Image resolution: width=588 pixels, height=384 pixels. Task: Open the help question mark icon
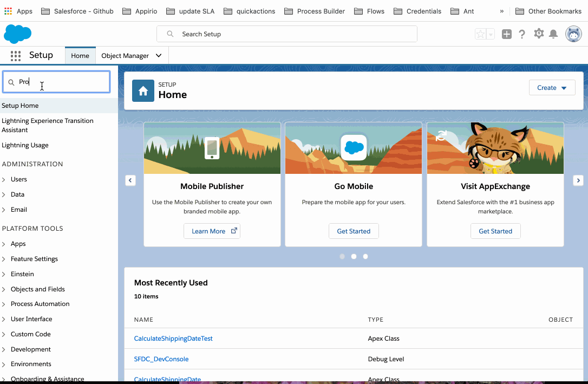[522, 34]
